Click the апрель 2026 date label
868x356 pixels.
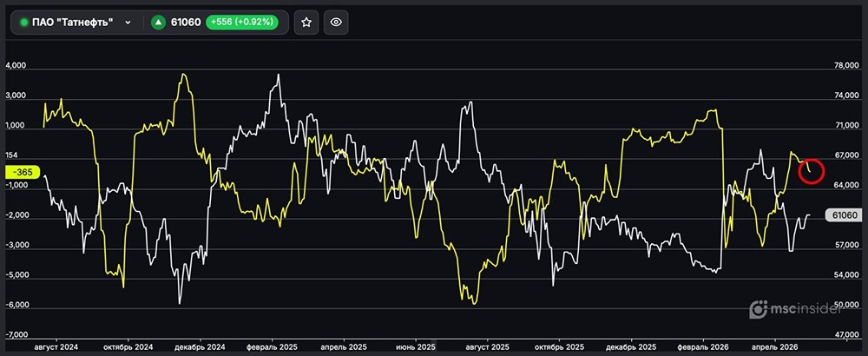pyautogui.click(x=773, y=346)
